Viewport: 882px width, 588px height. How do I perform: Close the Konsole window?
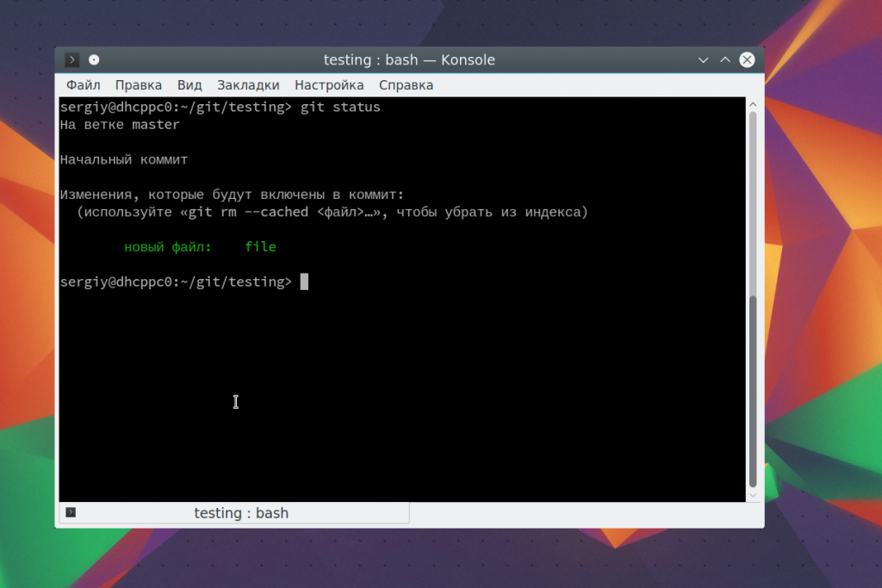[747, 59]
